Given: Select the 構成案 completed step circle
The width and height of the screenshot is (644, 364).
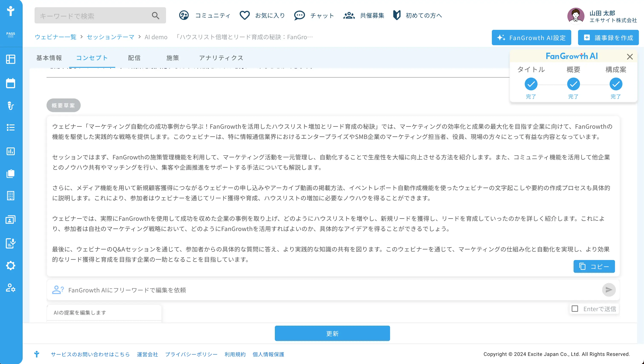Looking at the screenshot, I should (x=616, y=84).
